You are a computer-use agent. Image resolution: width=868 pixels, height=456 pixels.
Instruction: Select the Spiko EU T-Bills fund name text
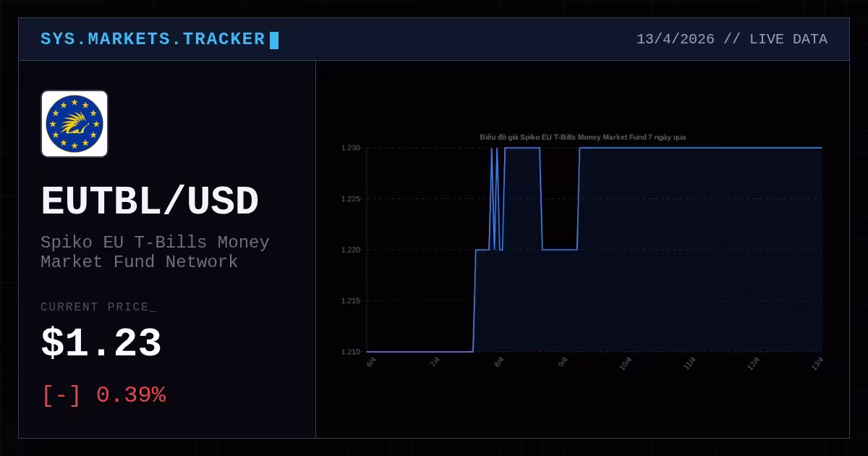tap(155, 252)
